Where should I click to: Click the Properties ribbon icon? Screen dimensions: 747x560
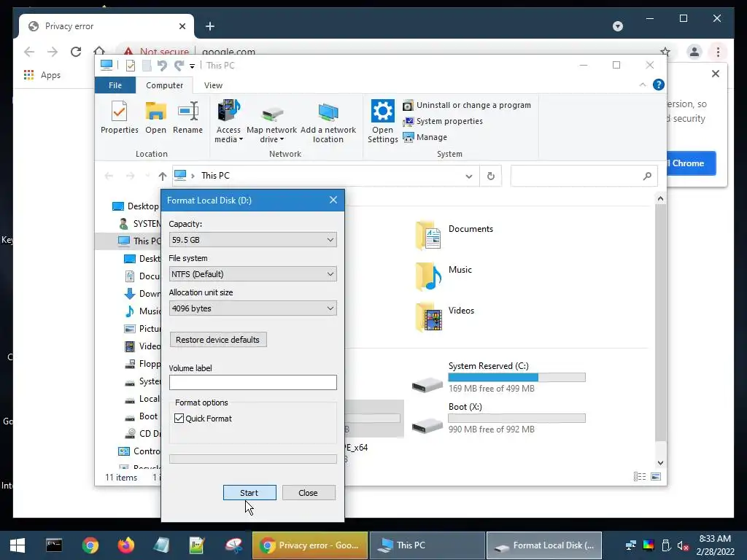pos(119,117)
